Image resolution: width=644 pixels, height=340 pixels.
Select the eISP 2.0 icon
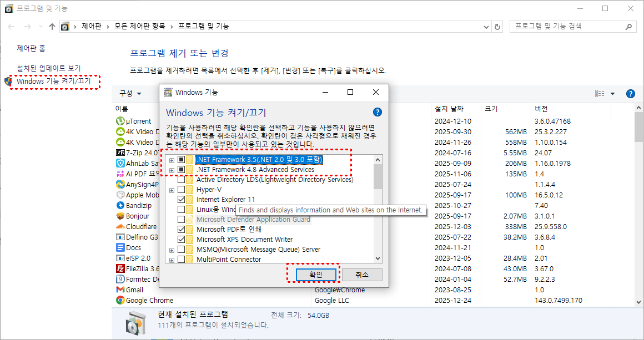120,258
